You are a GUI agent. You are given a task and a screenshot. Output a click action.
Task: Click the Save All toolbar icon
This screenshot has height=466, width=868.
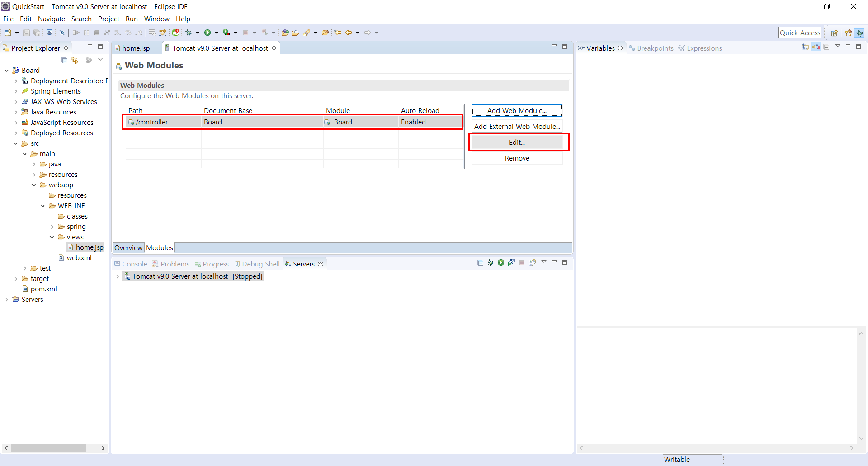(37, 33)
